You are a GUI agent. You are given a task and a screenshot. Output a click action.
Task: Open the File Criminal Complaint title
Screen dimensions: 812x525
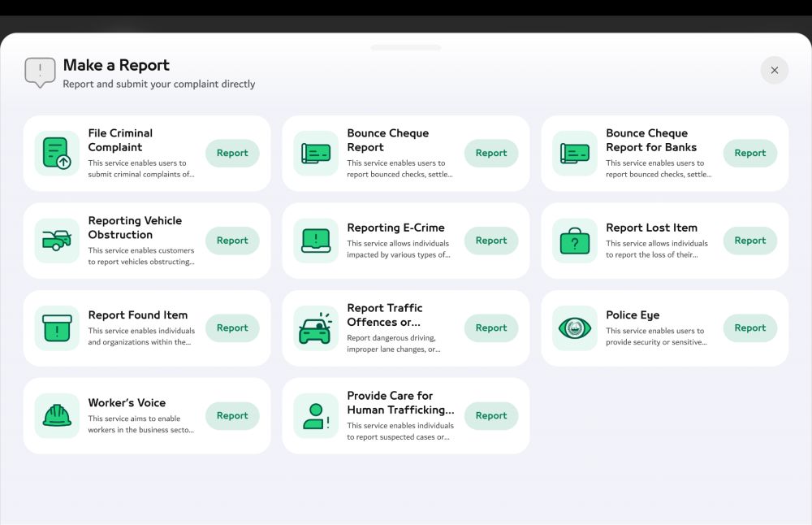point(120,140)
